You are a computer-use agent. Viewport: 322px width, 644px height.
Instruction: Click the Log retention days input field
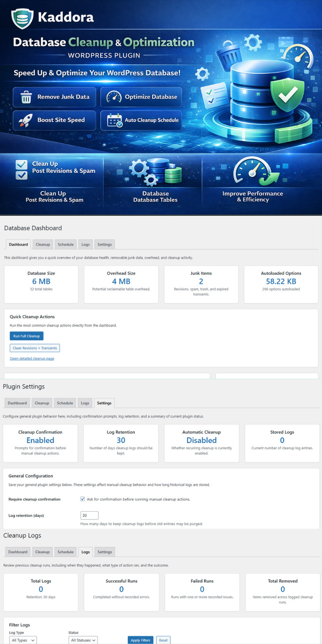point(89,515)
